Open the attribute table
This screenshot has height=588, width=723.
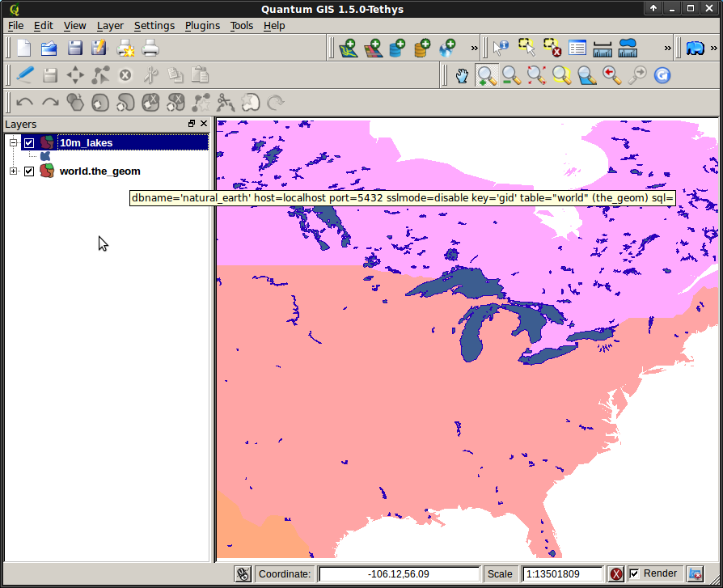point(577,48)
